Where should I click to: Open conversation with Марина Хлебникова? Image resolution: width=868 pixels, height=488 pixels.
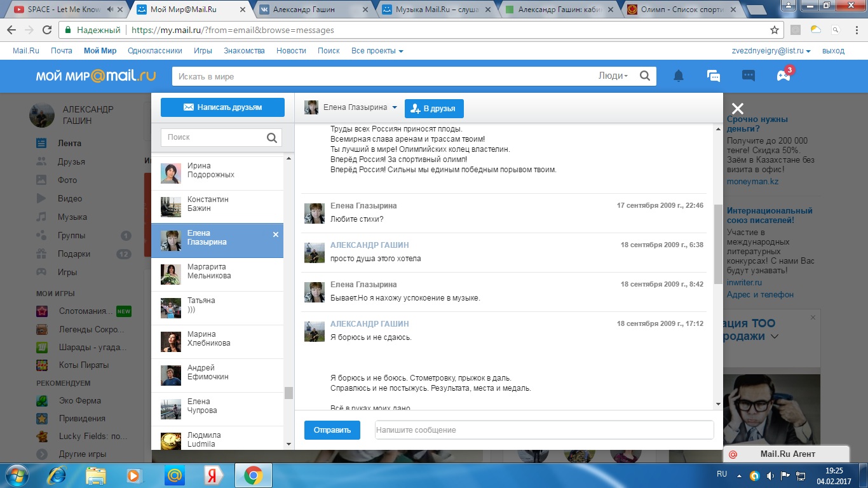click(217, 342)
